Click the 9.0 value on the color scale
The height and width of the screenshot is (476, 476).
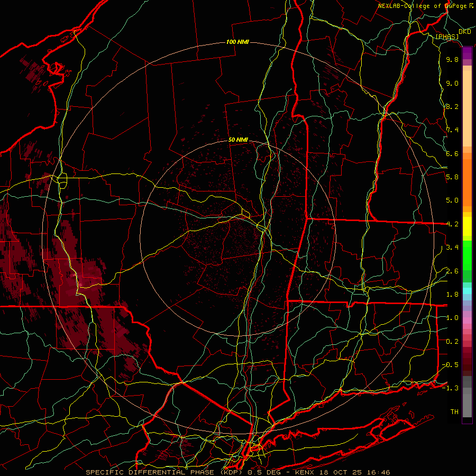[452, 84]
